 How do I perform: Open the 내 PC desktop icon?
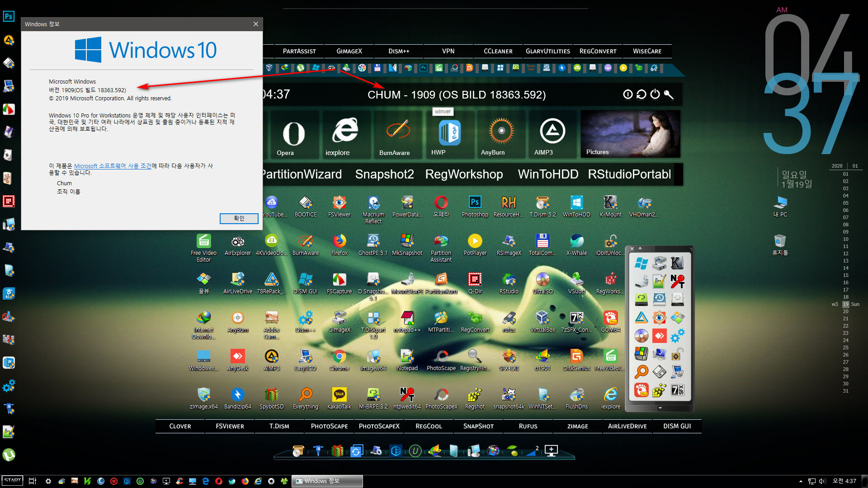tap(780, 206)
